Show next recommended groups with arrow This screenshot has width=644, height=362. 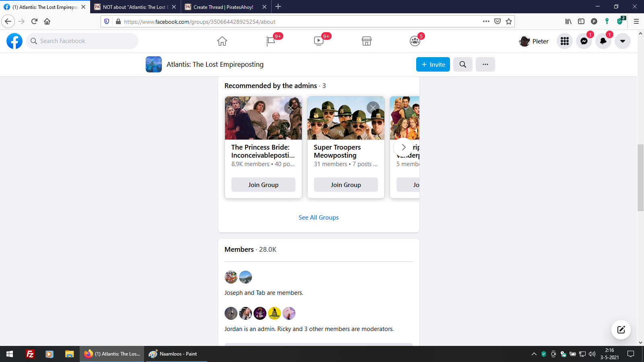[403, 147]
